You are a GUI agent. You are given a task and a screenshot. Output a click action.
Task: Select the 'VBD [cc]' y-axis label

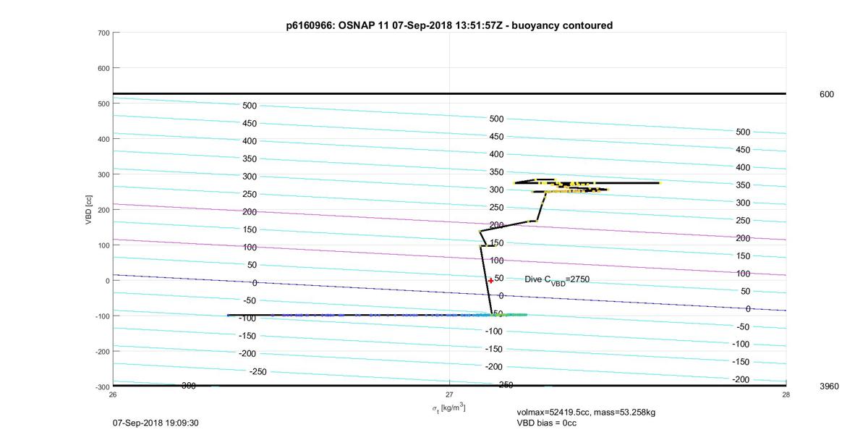[88, 209]
